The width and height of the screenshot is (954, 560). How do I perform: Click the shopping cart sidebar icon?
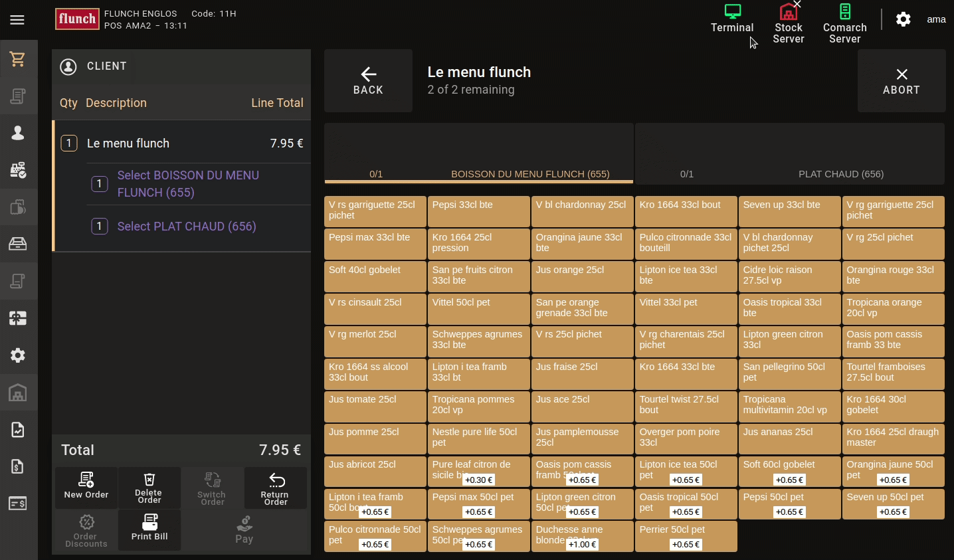[x=18, y=59]
